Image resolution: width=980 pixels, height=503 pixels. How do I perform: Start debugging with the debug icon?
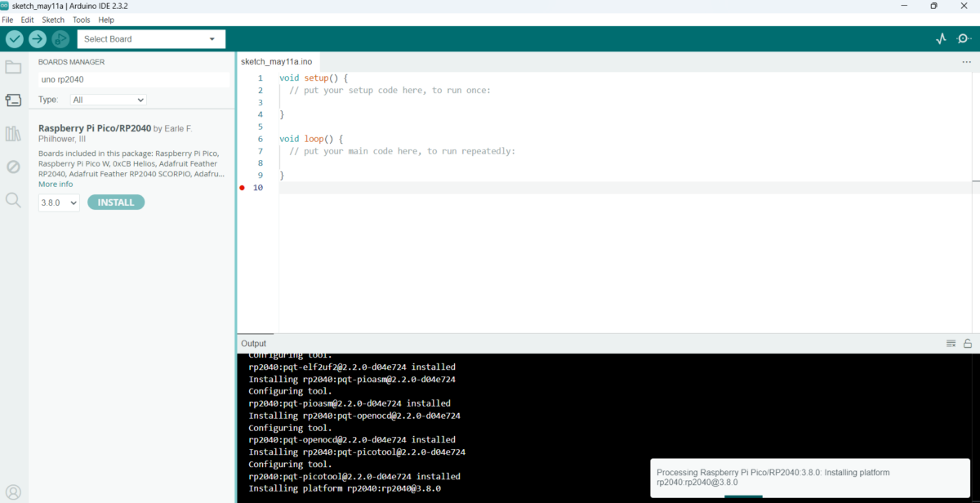coord(60,39)
